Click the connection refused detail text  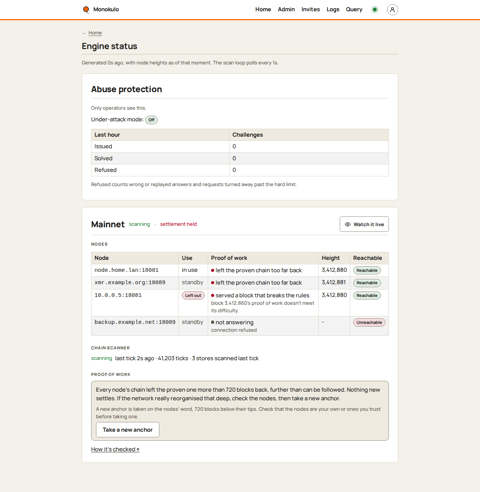coord(234,330)
